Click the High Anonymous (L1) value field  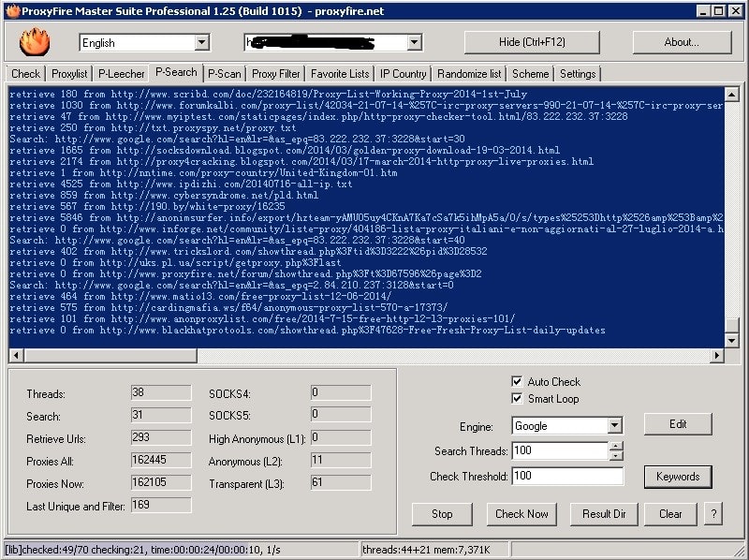tap(341, 437)
